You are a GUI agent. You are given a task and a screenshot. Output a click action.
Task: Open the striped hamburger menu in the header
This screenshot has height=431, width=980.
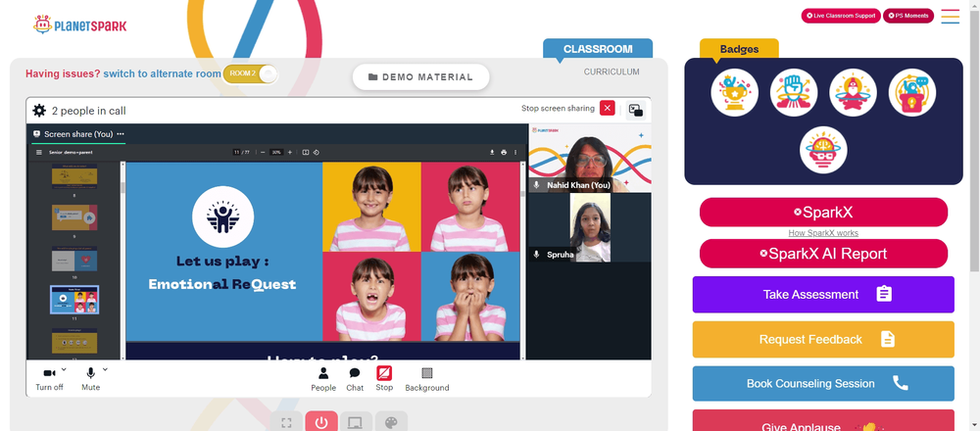pos(950,17)
